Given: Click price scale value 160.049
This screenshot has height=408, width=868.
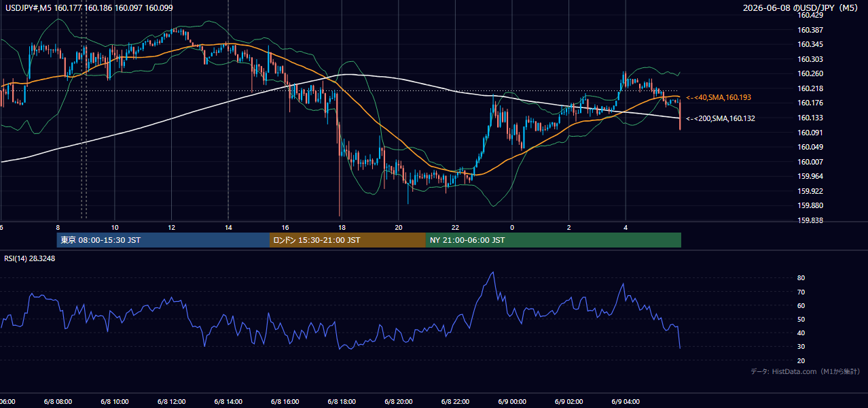Looking at the screenshot, I should pyautogui.click(x=811, y=147).
